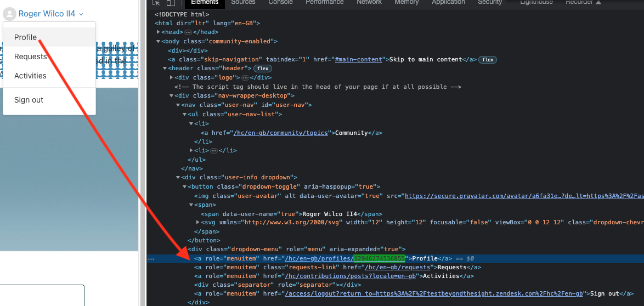Open the Application tab in DevTools
The image size is (644, 306).
click(448, 3)
